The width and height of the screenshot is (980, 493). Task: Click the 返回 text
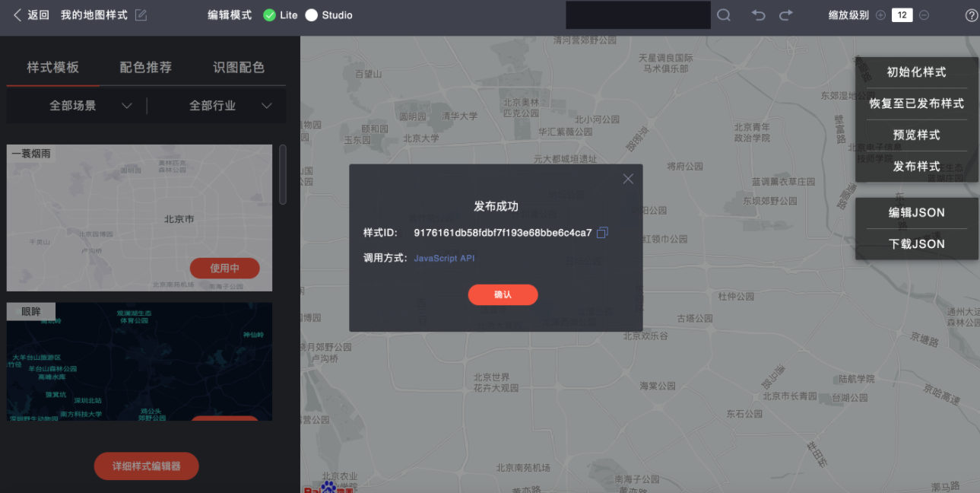(38, 15)
